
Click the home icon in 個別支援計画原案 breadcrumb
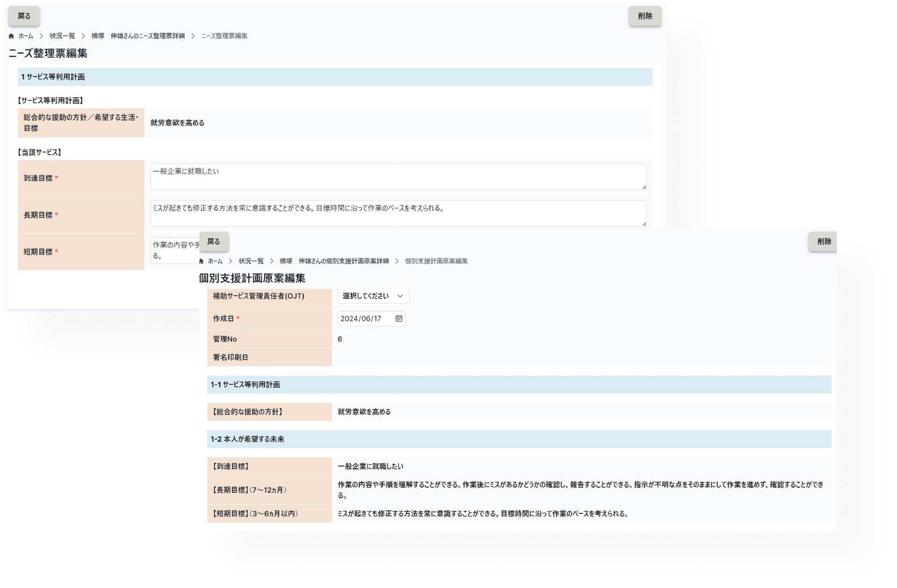coord(201,261)
